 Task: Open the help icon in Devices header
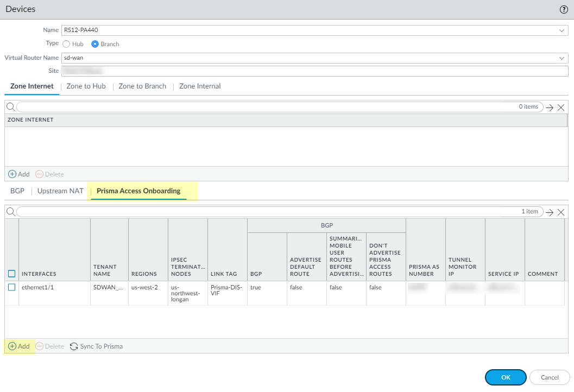[564, 10]
